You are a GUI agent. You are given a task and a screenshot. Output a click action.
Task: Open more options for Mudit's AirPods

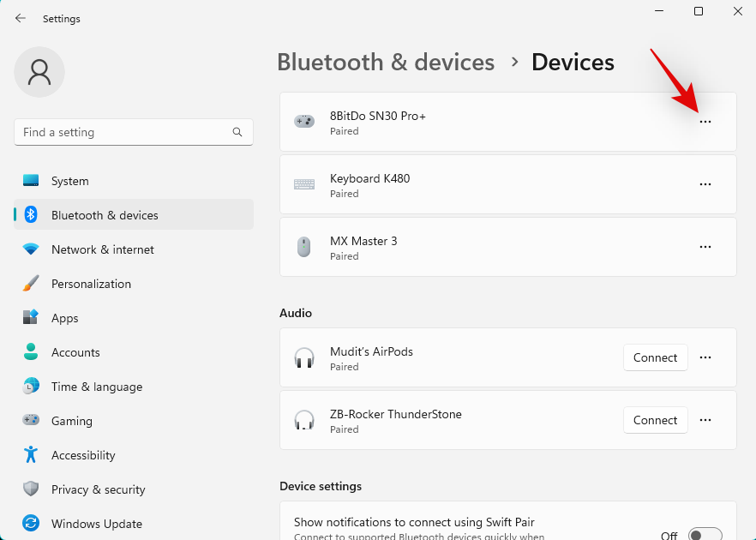click(x=705, y=358)
